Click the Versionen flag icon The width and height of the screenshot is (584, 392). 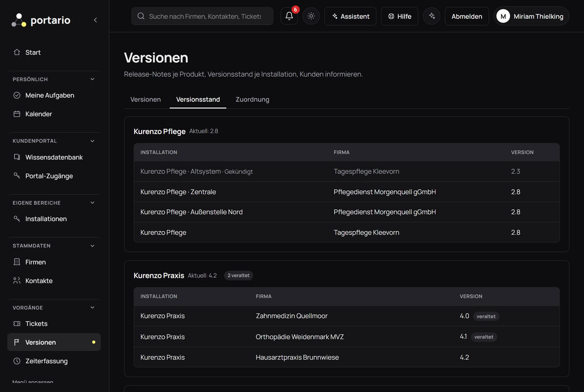click(x=17, y=342)
